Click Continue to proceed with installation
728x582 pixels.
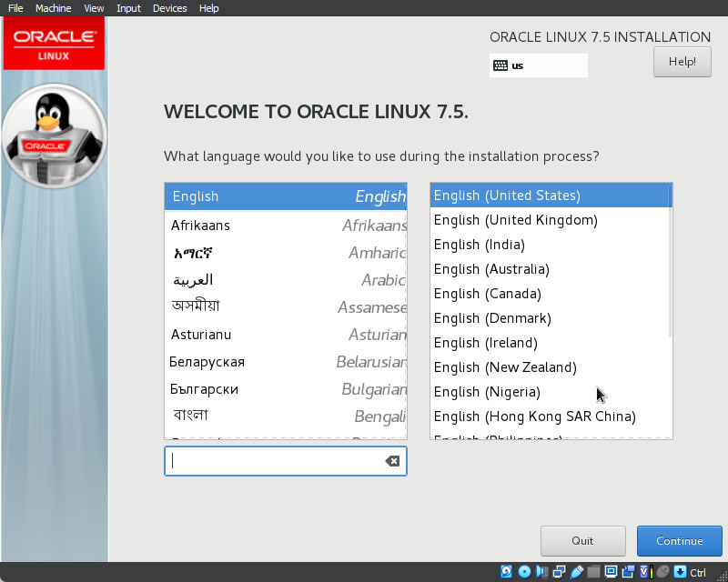point(679,541)
